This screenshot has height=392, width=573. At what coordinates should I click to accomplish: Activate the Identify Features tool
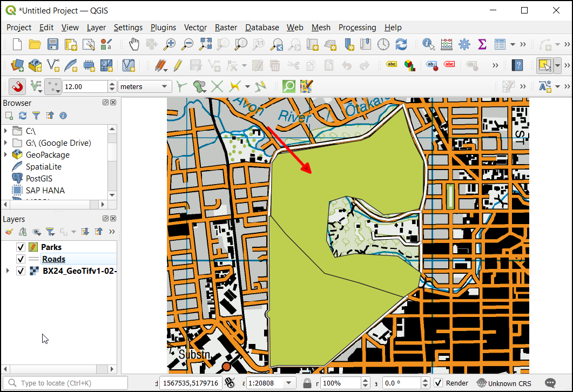click(x=429, y=44)
